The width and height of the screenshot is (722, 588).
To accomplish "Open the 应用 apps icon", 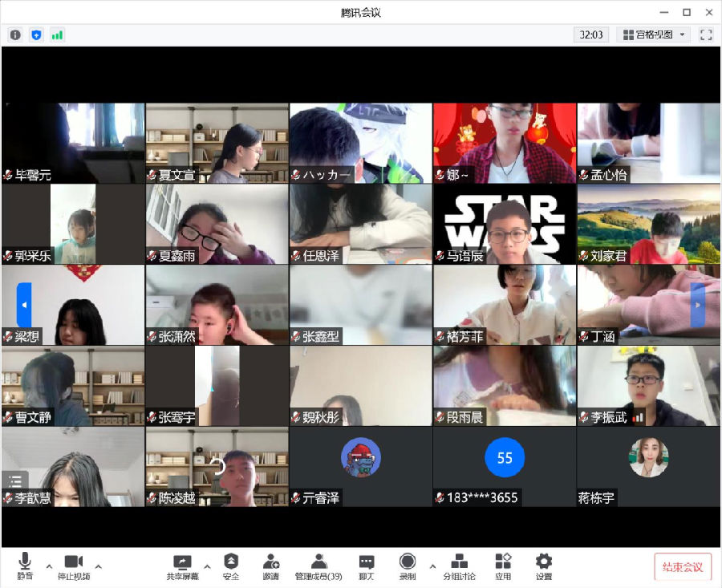I will tap(503, 566).
